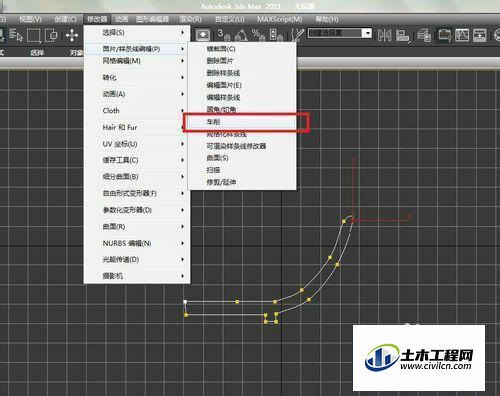This screenshot has height=396, width=500.
Task: Activate the Select and Move tool
Action: pos(72,35)
